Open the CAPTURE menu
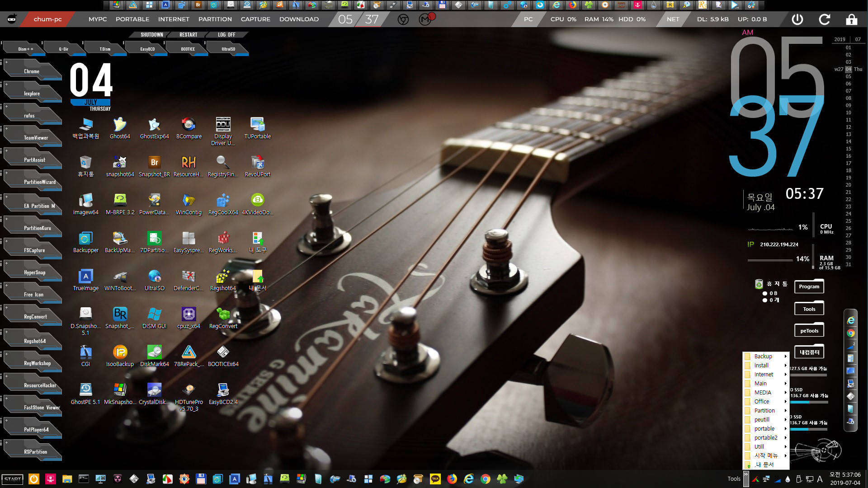Image resolution: width=868 pixels, height=488 pixels. pos(255,19)
